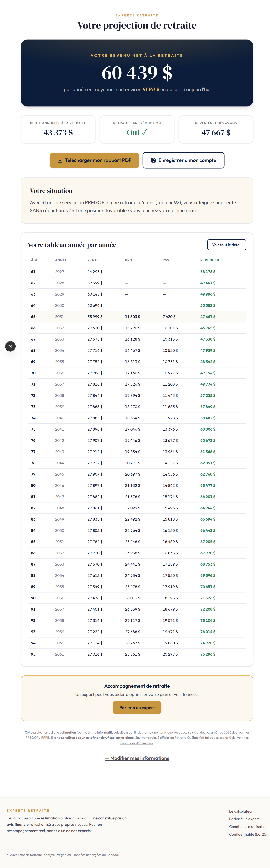Click 47 667 $ in the Revenu net dès 65 ans card
The image size is (270, 868).
click(x=216, y=133)
